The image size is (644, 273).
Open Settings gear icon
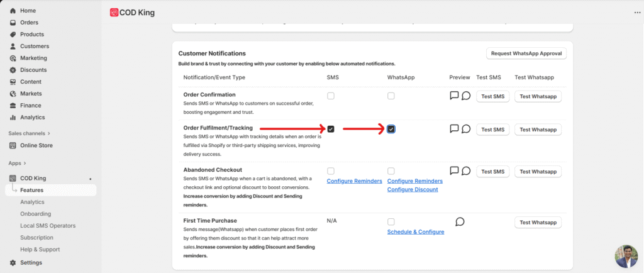tap(13, 263)
